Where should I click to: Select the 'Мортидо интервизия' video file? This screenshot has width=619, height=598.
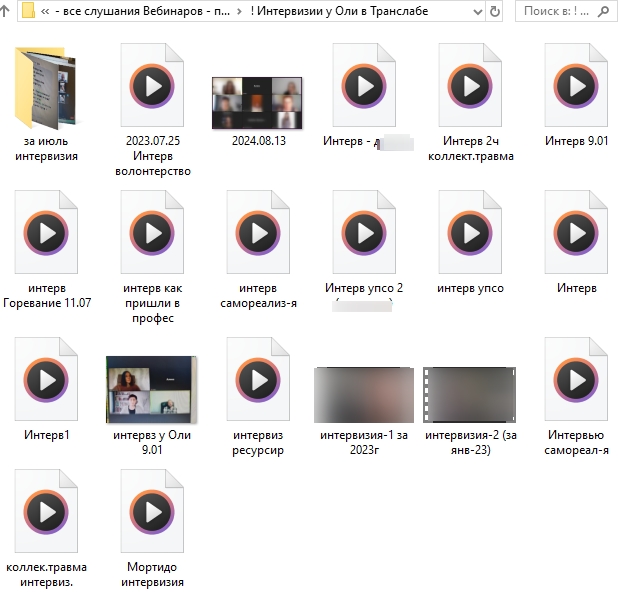click(x=152, y=514)
